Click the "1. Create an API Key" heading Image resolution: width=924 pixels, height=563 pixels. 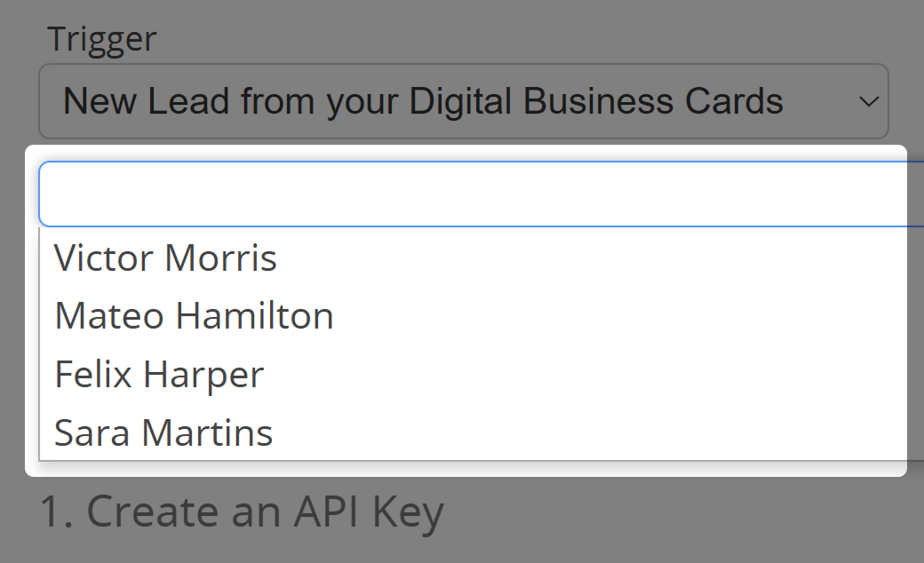pyautogui.click(x=241, y=512)
